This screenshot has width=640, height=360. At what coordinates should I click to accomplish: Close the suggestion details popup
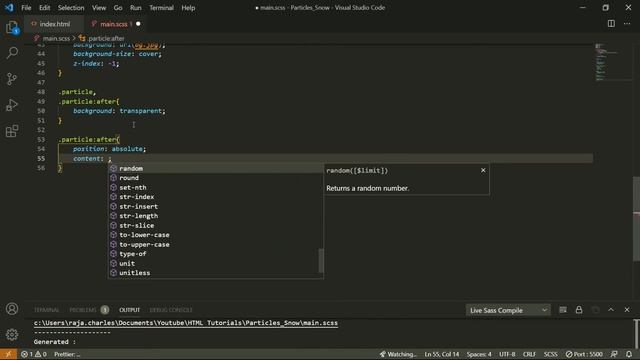click(x=483, y=170)
